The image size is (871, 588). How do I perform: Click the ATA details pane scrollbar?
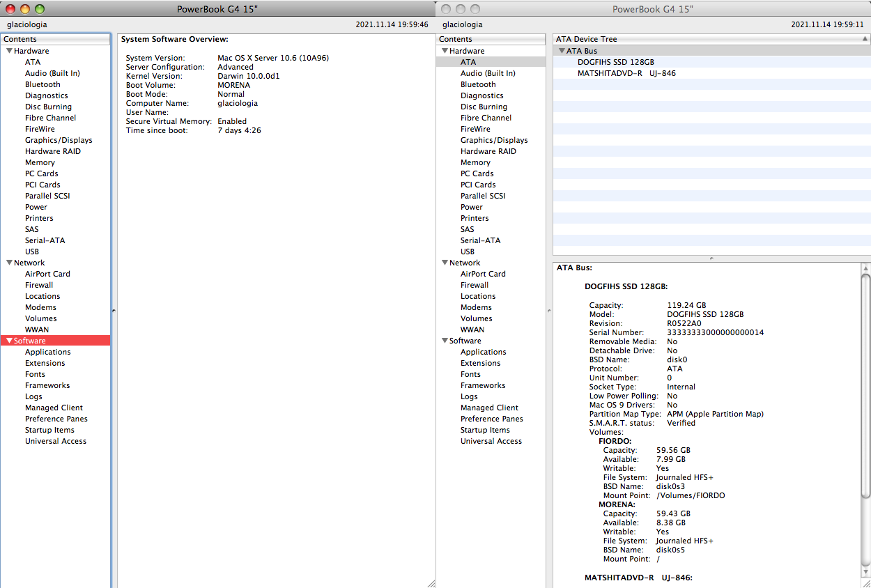pos(865,386)
